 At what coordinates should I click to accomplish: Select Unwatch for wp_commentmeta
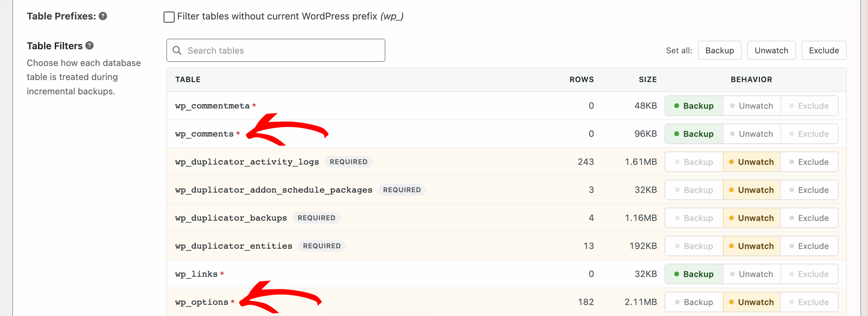coord(752,106)
